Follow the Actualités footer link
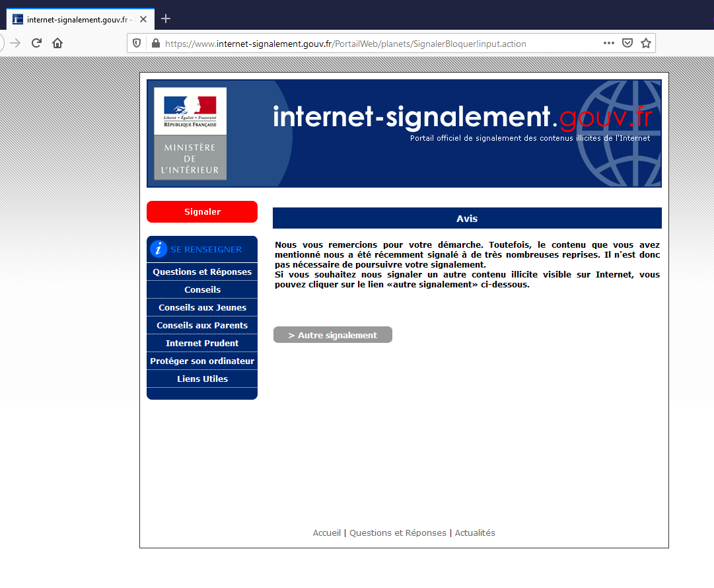This screenshot has width=714, height=588. click(474, 533)
